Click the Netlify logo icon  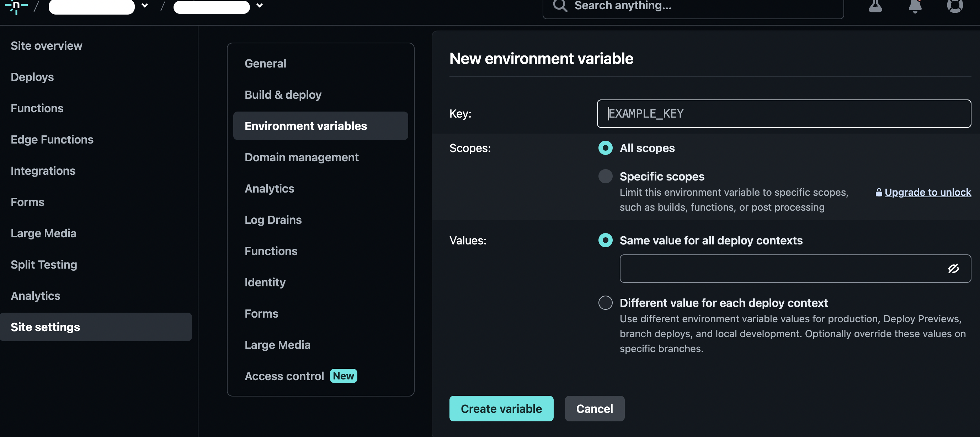point(16,6)
